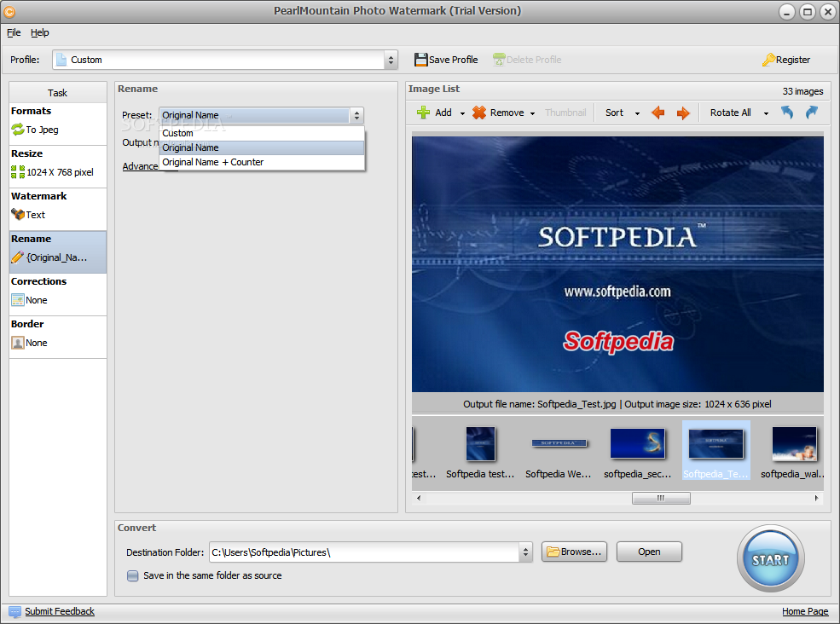Select the Softpedia_Te... thumbnail
Image resolution: width=840 pixels, height=624 pixels.
tap(715, 451)
